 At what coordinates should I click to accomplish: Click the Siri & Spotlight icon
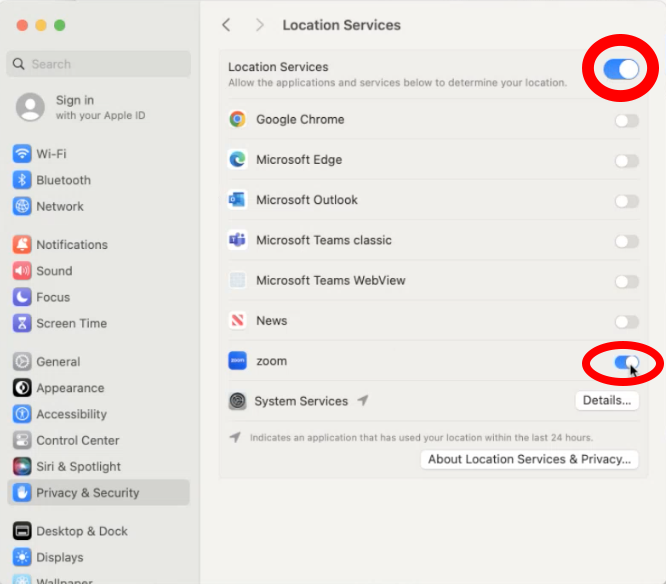tap(22, 467)
